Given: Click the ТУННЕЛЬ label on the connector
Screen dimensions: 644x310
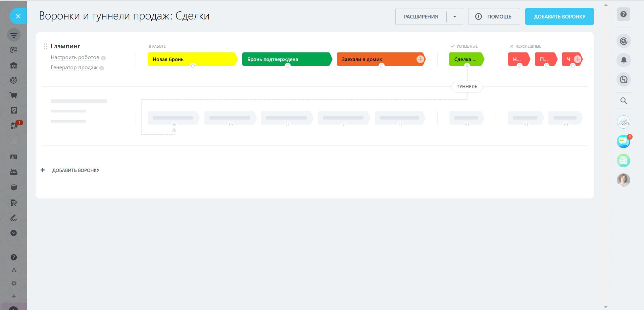Looking at the screenshot, I should (467, 87).
